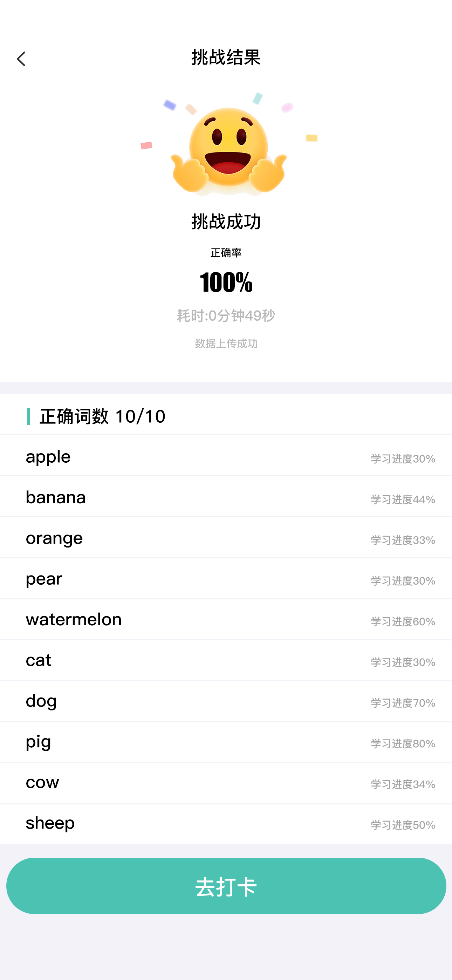Click pig's 学习进度80% progress label
This screenshot has width=452, height=980.
[403, 744]
